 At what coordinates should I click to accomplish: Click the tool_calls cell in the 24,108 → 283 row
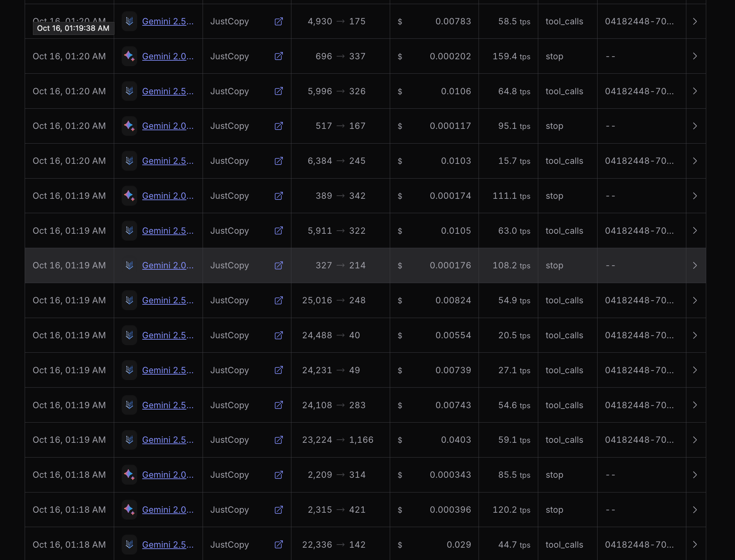point(564,405)
